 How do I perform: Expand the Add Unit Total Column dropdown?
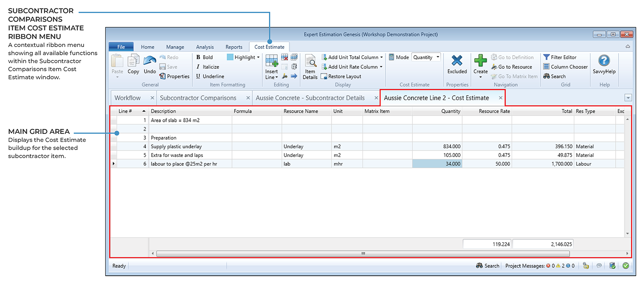coord(381,57)
